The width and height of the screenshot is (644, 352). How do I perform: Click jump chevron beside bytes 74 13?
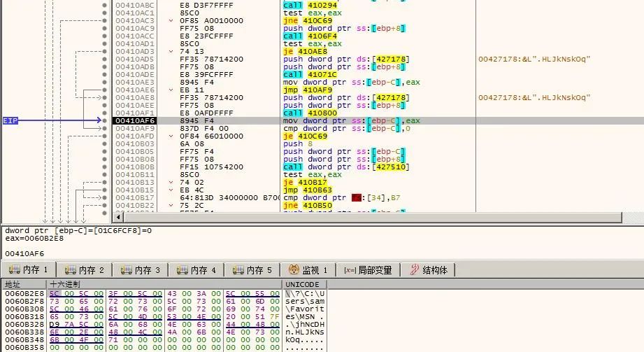[x=172, y=52]
